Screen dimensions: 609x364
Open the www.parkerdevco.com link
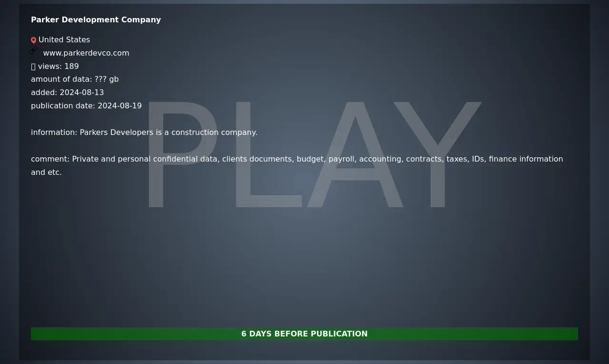point(86,53)
